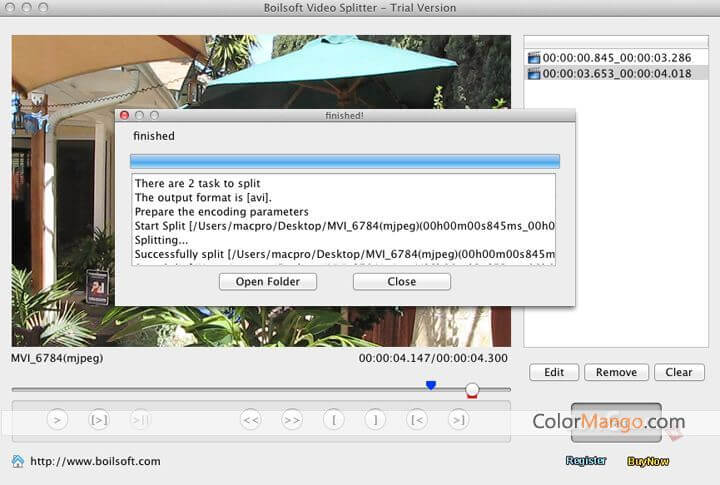The image size is (720, 485).
Task: Jump to start marker with |< button
Action: point(417,420)
